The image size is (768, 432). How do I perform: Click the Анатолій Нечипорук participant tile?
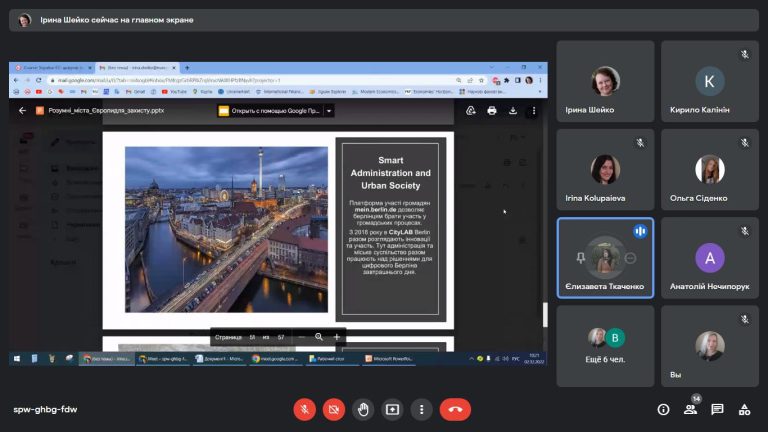[x=710, y=258]
